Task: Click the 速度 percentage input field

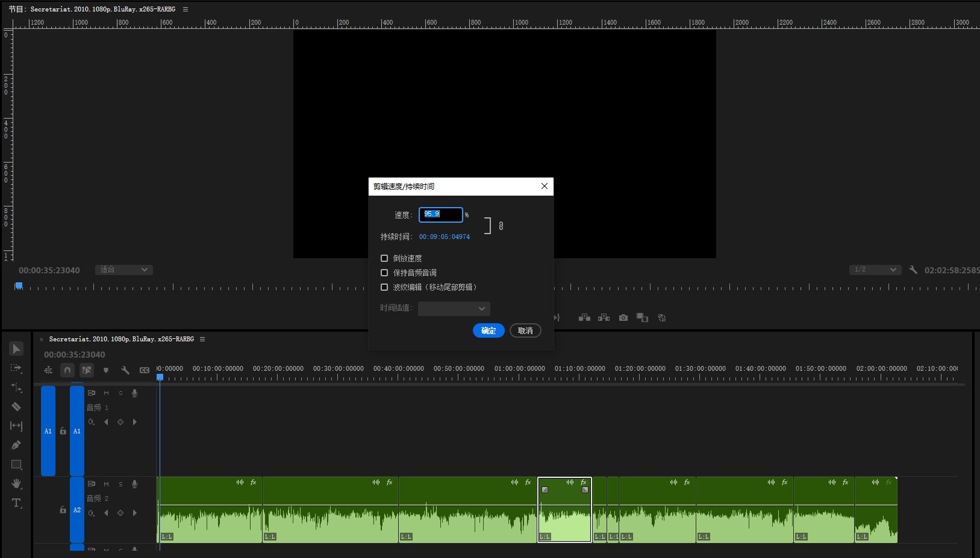Action: [440, 214]
